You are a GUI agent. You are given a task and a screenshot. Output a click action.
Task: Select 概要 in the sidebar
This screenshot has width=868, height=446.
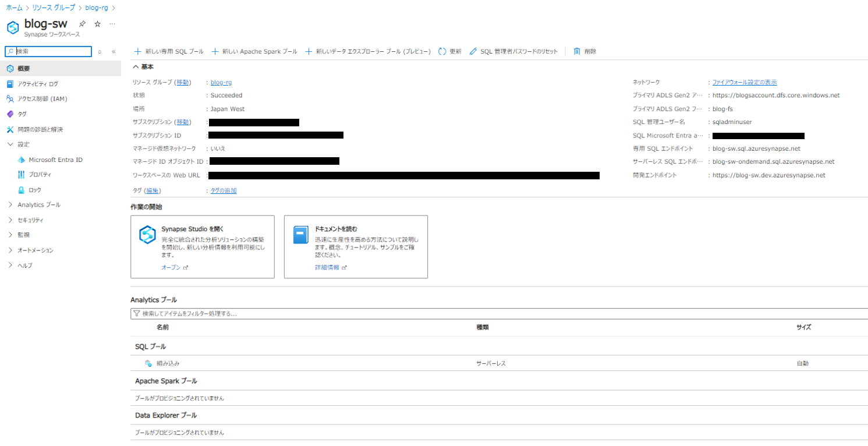(61, 69)
